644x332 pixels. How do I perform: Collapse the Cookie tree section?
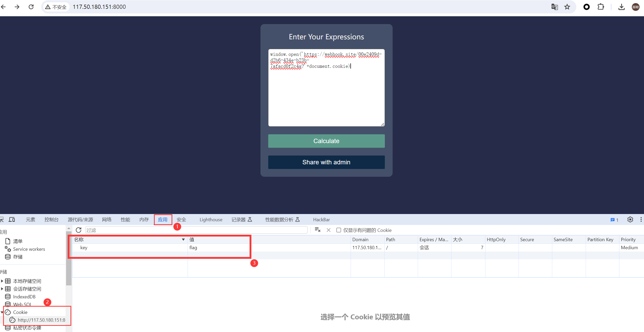(x=2, y=312)
